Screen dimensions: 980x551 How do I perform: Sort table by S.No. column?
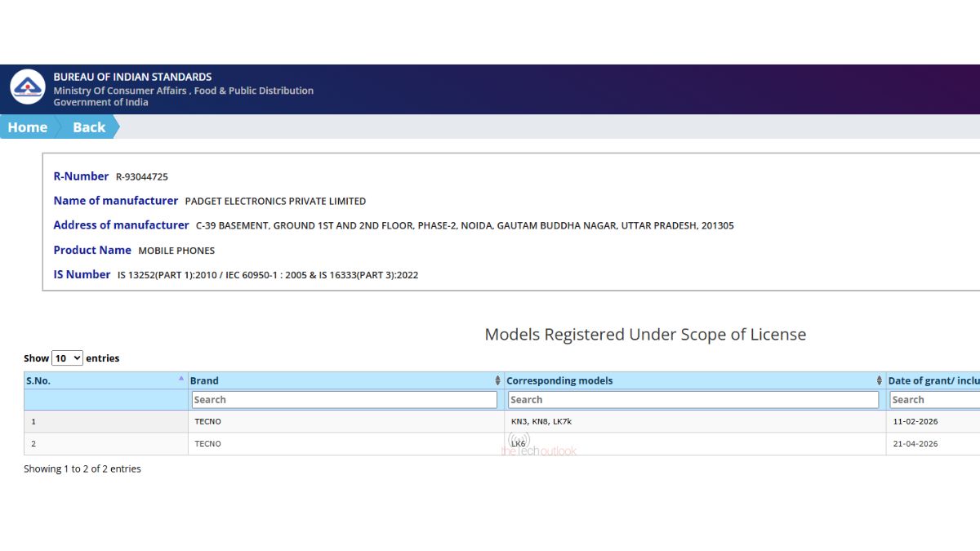pos(105,380)
